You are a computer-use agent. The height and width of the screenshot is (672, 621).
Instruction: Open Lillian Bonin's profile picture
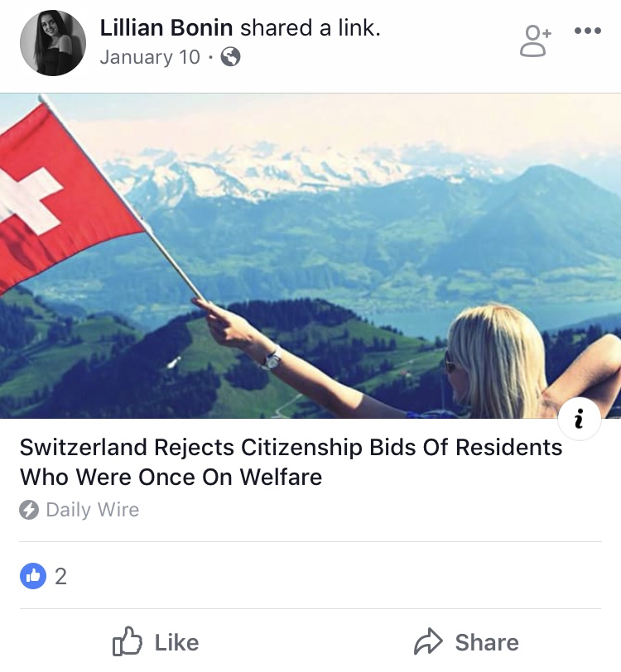tap(53, 43)
